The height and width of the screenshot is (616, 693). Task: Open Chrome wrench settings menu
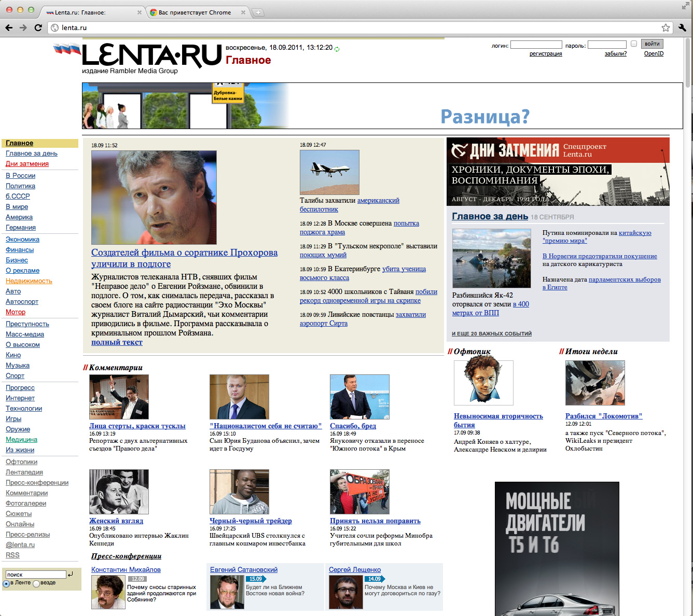(682, 28)
